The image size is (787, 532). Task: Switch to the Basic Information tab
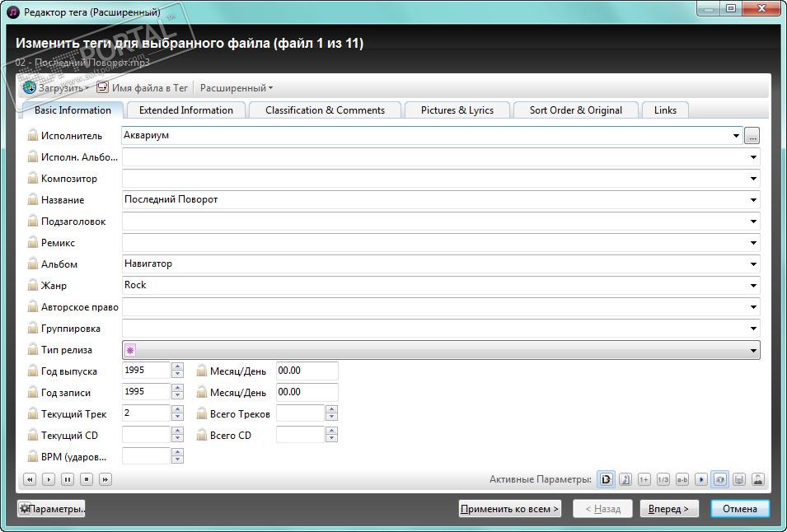coord(73,110)
